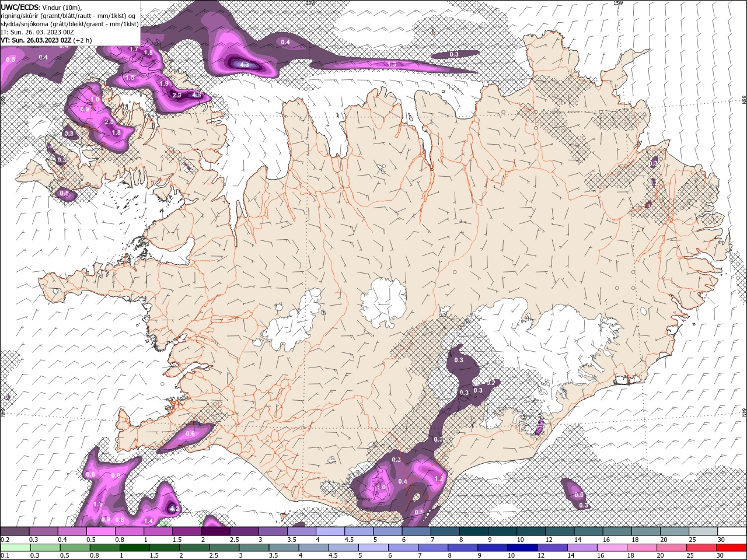This screenshot has width=747, height=560.
Task: Click the '2.0' precipitation value label
Action: coord(109,123)
